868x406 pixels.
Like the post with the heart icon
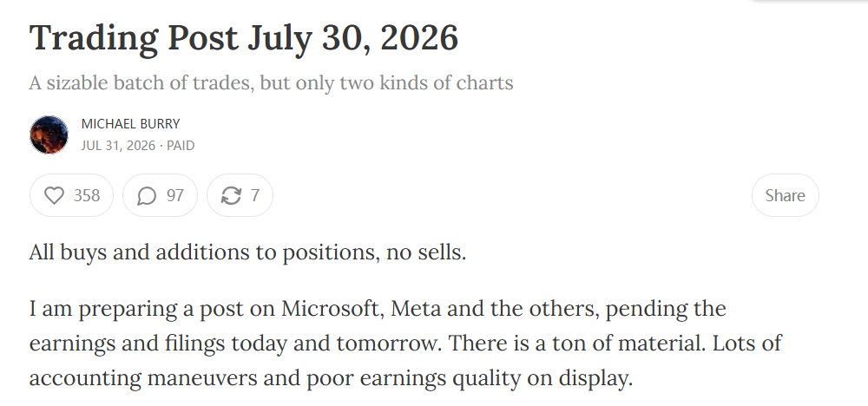(x=54, y=195)
